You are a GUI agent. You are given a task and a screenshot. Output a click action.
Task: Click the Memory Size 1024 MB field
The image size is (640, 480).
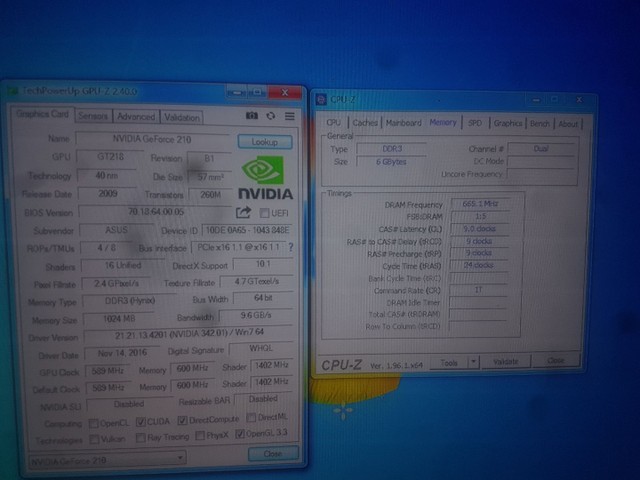(119, 318)
